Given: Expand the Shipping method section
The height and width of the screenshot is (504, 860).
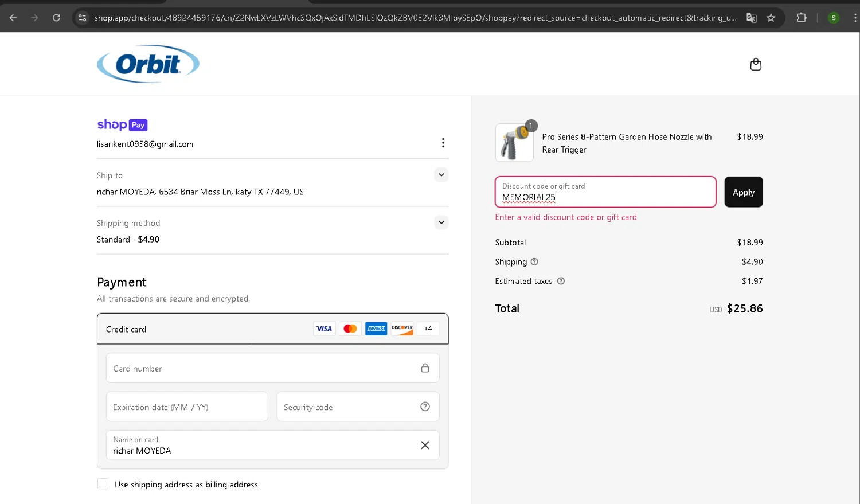Looking at the screenshot, I should pos(441,222).
